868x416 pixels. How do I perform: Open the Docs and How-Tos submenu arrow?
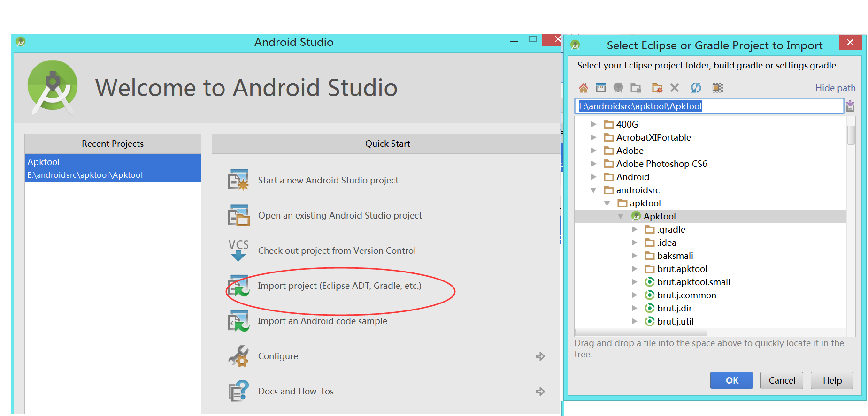[540, 392]
